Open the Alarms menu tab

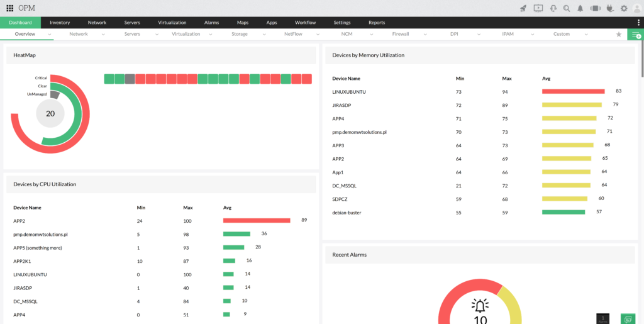coord(211,23)
